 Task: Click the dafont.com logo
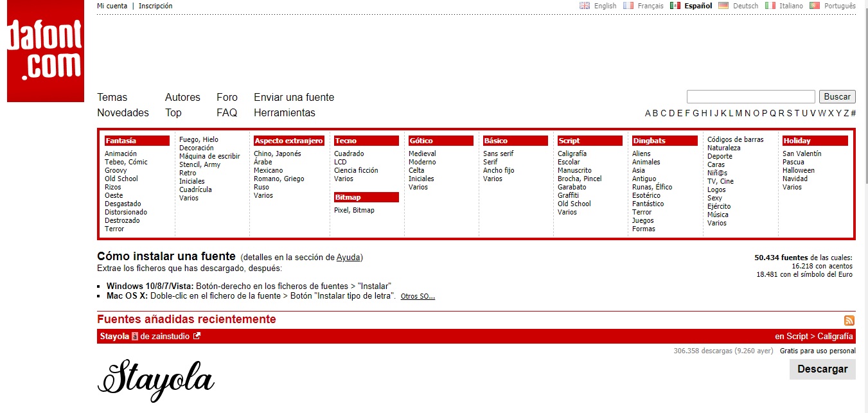46,51
